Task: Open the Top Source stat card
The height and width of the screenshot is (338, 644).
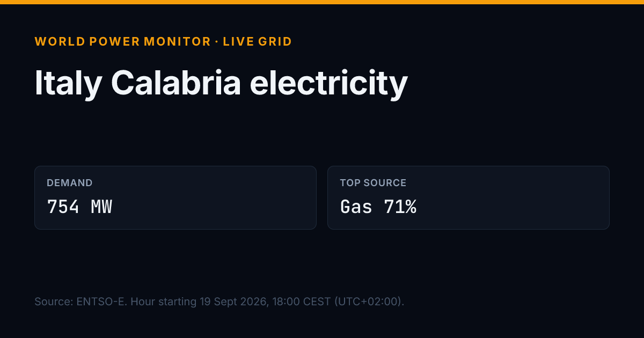Action: [x=469, y=197]
